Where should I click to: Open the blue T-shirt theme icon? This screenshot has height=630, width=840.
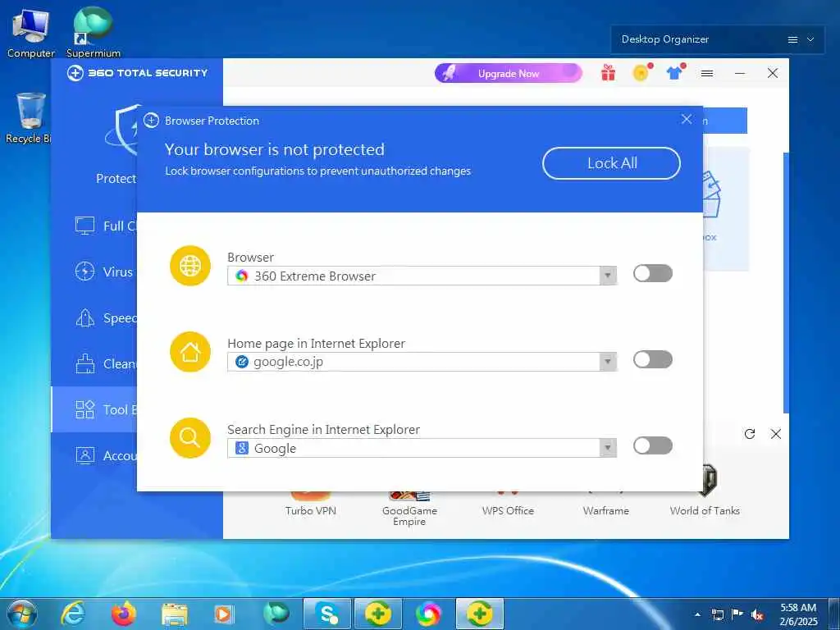click(675, 73)
